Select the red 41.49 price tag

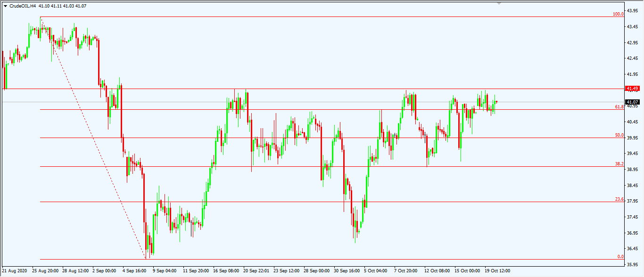(632, 89)
